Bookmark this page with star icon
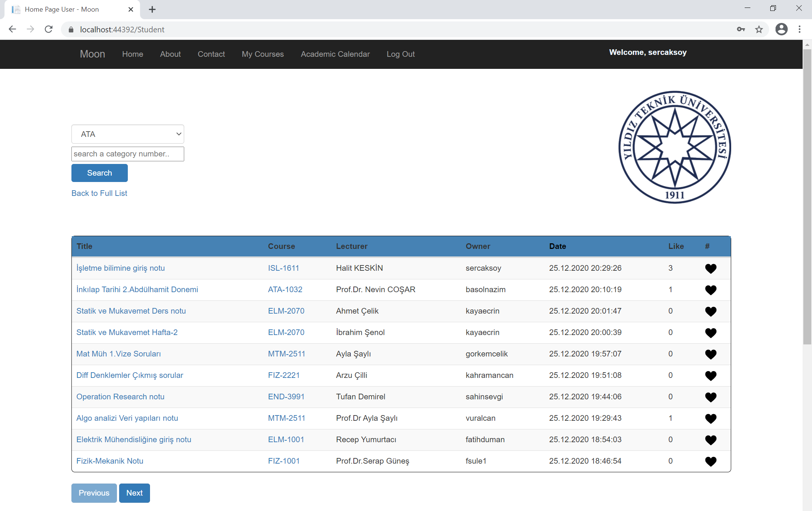This screenshot has width=812, height=511. pos(759,29)
